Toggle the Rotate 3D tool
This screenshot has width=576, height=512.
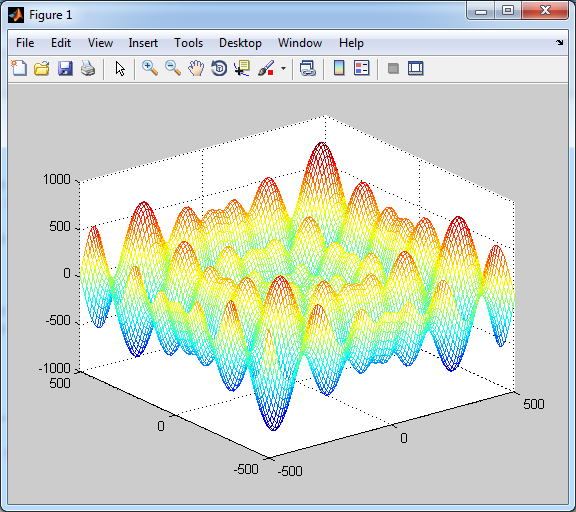pos(219,68)
